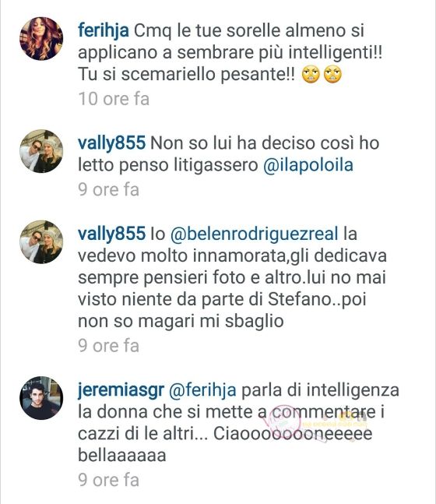The image size is (436, 504).
Task: Tap the '10 ore fa' timestamp
Action: [x=114, y=99]
